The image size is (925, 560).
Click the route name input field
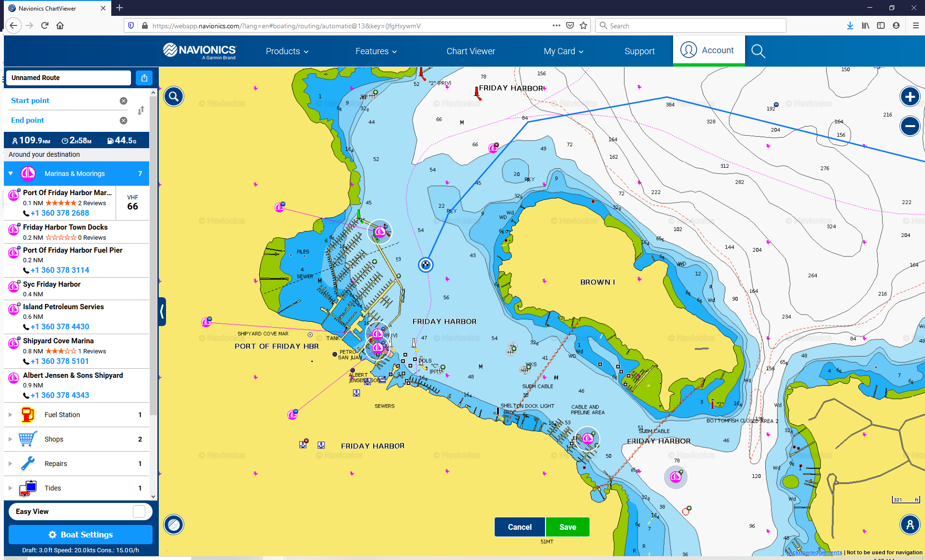click(69, 77)
